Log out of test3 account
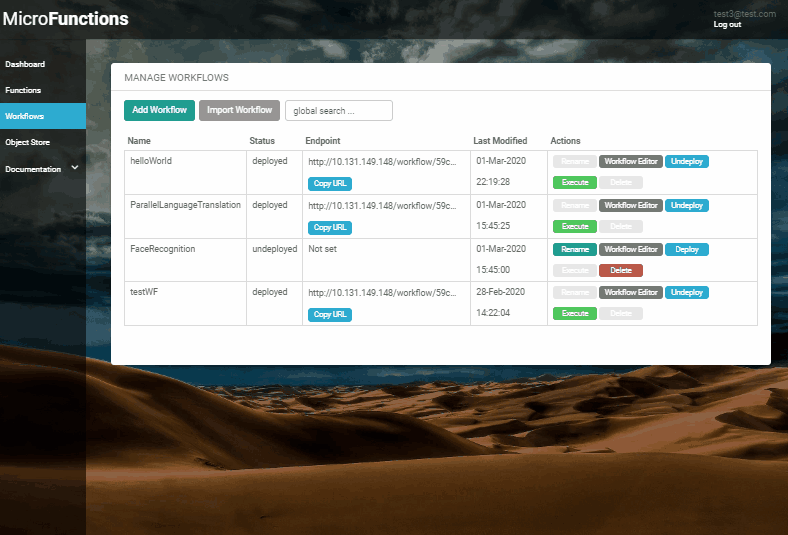The image size is (788, 535). 727,24
